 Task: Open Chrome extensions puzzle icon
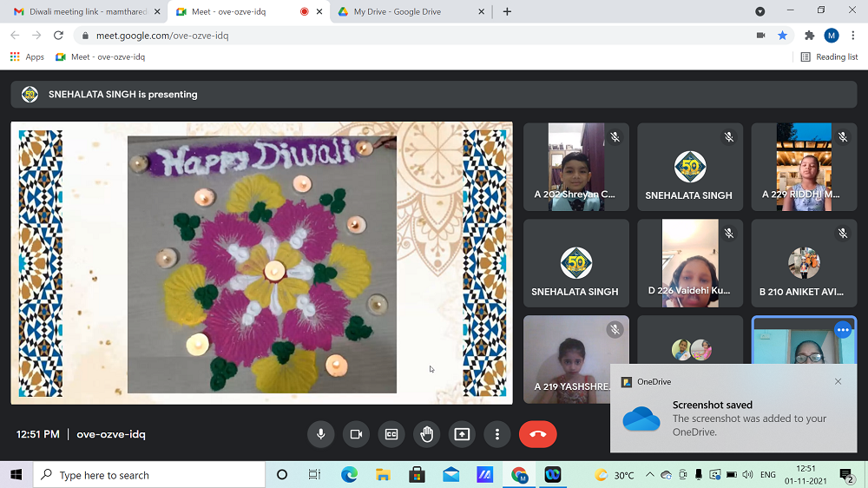[809, 36]
